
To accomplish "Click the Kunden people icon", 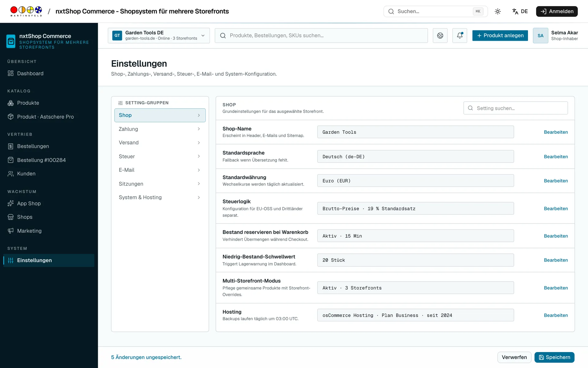I will (11, 174).
